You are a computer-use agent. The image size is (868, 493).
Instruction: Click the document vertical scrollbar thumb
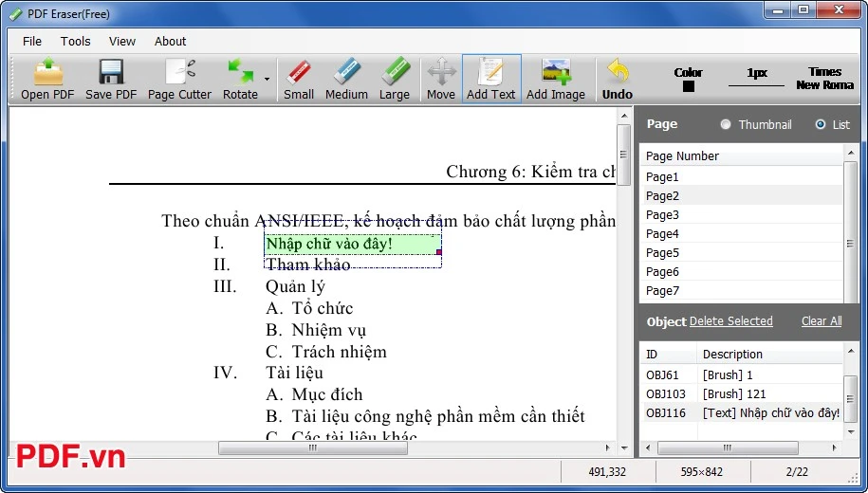pos(624,155)
